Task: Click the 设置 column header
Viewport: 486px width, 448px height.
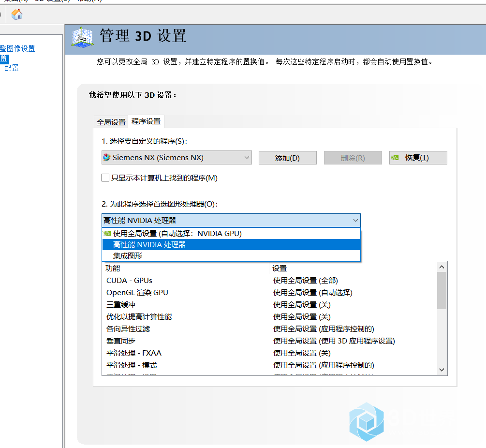Action: pos(353,268)
